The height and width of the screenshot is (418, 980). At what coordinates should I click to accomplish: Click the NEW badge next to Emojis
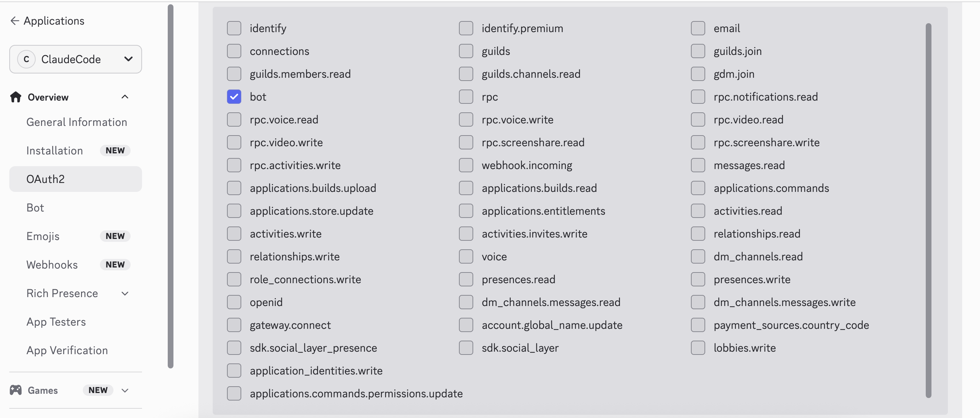(115, 236)
